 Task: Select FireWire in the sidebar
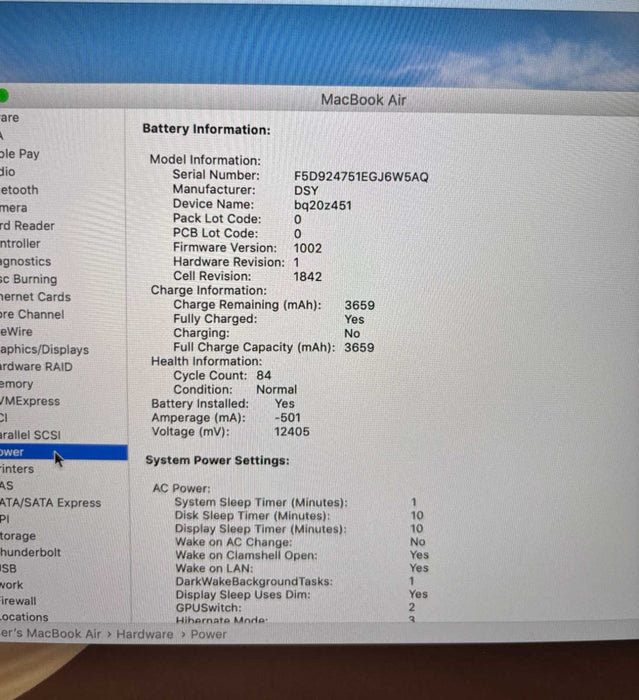click(17, 332)
